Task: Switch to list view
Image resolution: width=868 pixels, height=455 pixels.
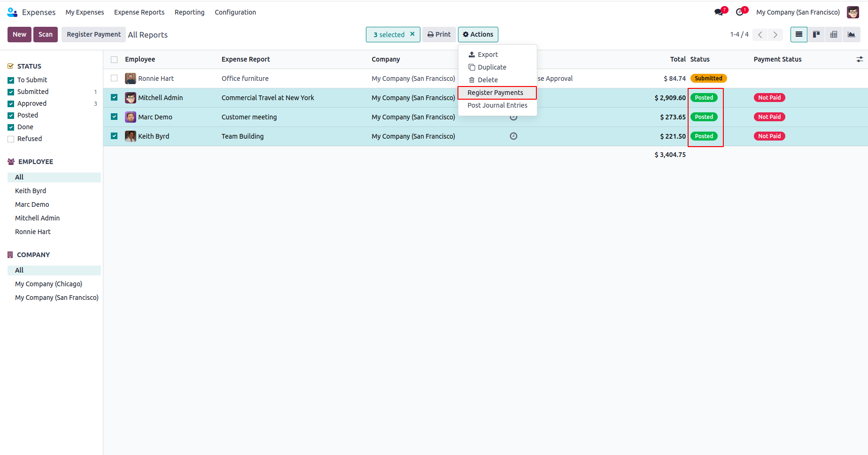Action: click(799, 34)
